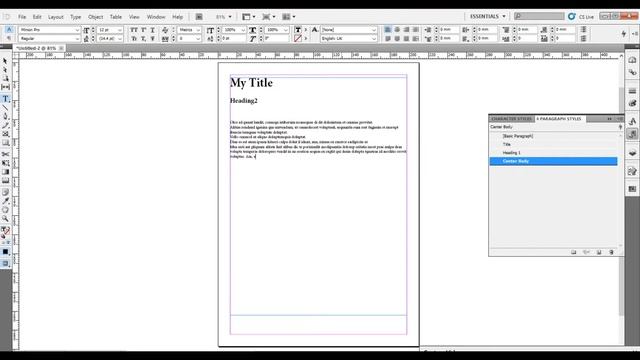640x360 pixels.
Task: Select the Line tool
Action: click(5, 108)
